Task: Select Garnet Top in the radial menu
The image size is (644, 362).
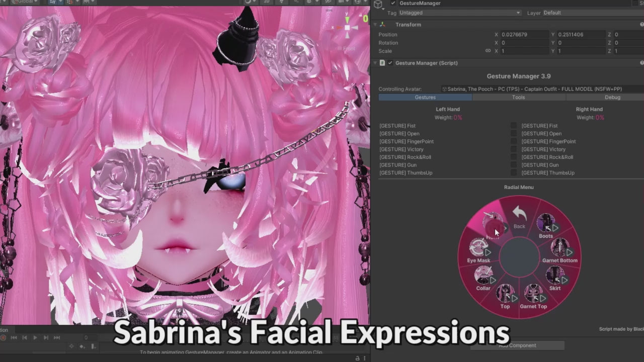Action: [x=533, y=296]
